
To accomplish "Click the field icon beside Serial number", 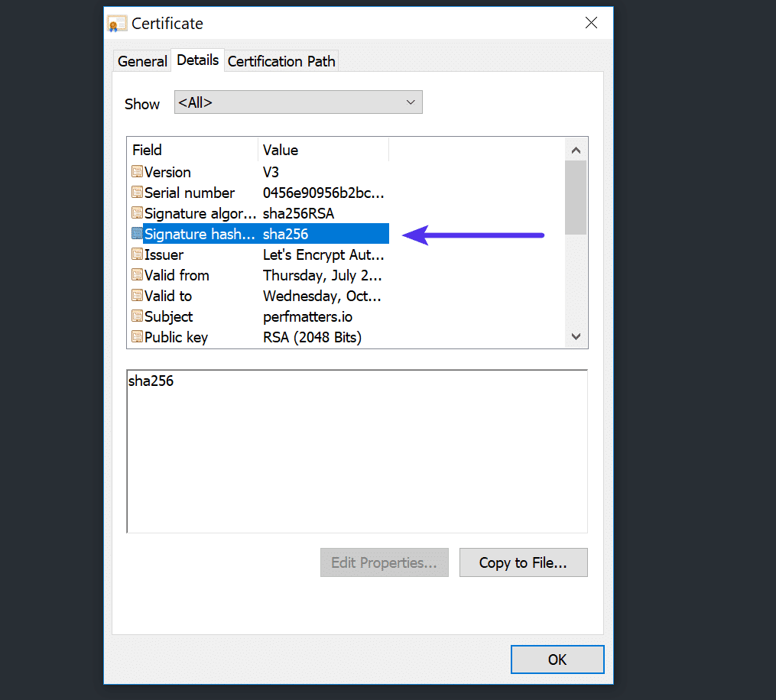I will (x=138, y=193).
